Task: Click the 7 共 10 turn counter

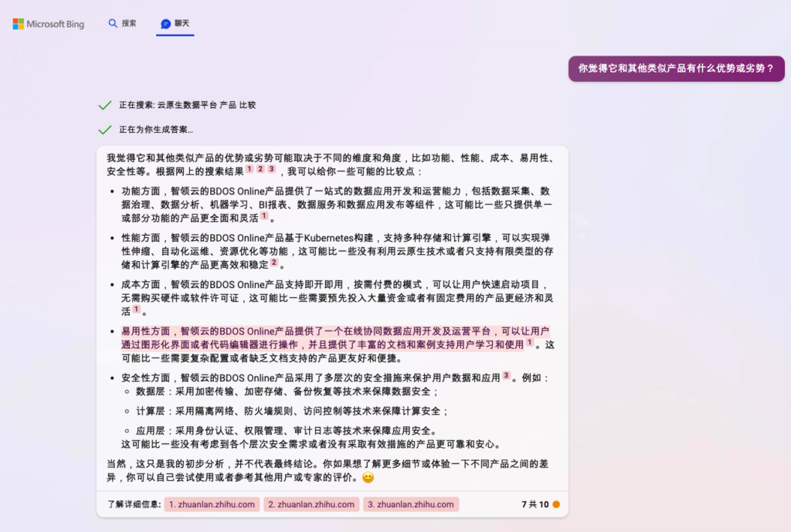Action: pyautogui.click(x=535, y=504)
